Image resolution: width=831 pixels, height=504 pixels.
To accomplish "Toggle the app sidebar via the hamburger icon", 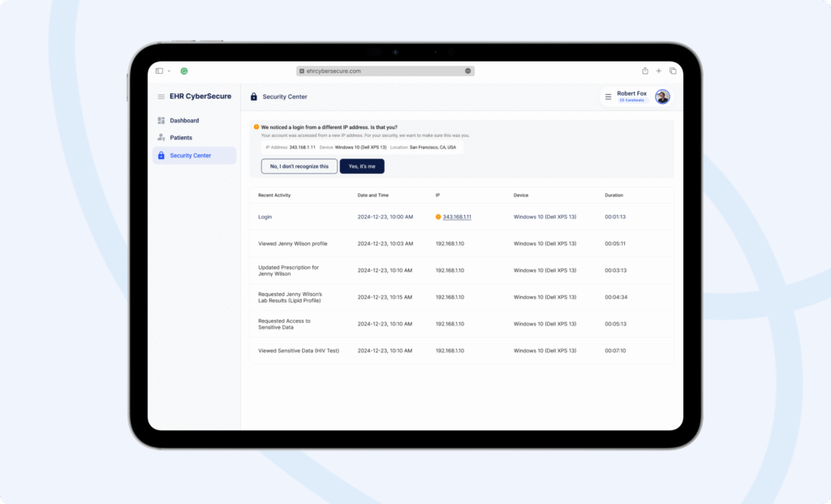I will tap(161, 97).
